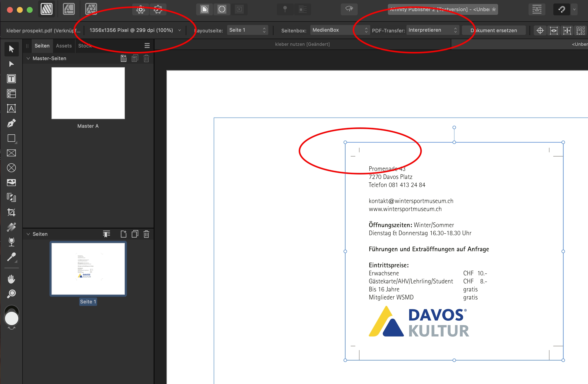Add a new page in Seiten
The width and height of the screenshot is (588, 384).
(x=123, y=234)
